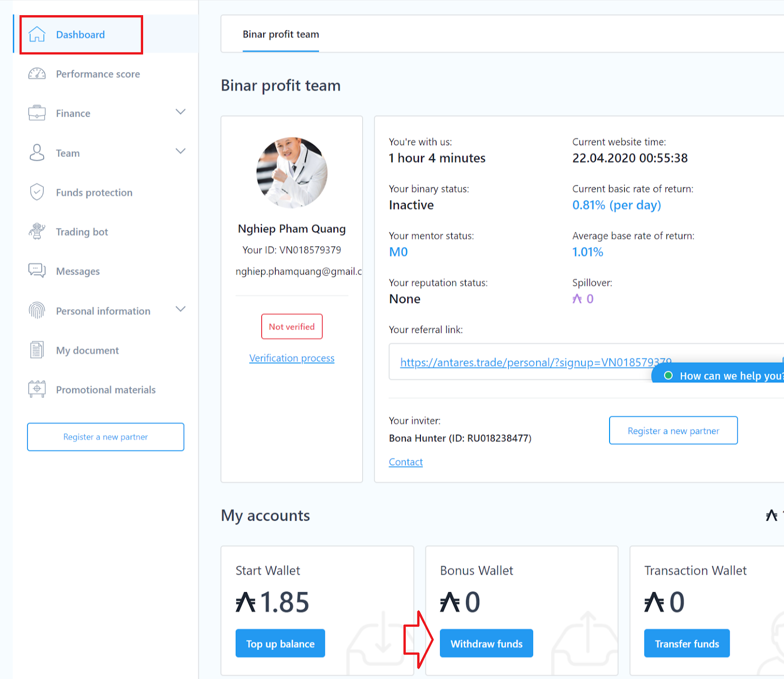Click the Finance wallet icon
This screenshot has height=679, width=784.
[37, 113]
